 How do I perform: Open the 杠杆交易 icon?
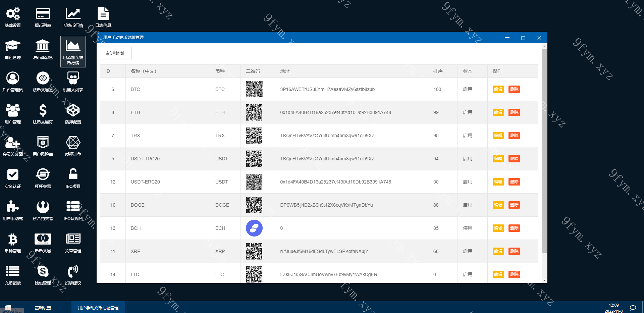pos(43,175)
